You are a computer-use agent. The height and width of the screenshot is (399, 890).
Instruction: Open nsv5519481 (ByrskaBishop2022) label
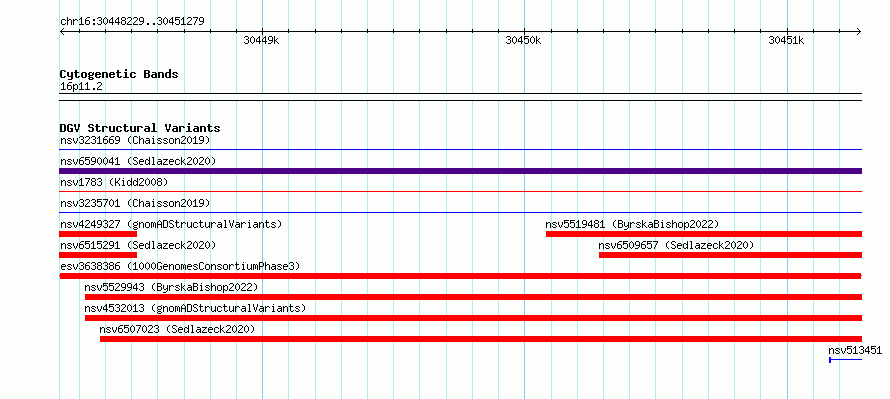[x=632, y=224]
